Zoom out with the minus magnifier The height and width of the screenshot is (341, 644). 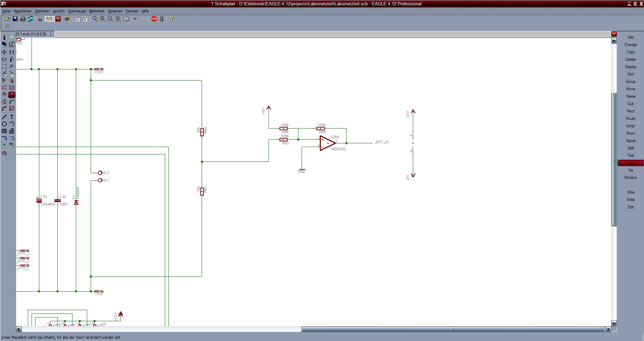(x=110, y=19)
